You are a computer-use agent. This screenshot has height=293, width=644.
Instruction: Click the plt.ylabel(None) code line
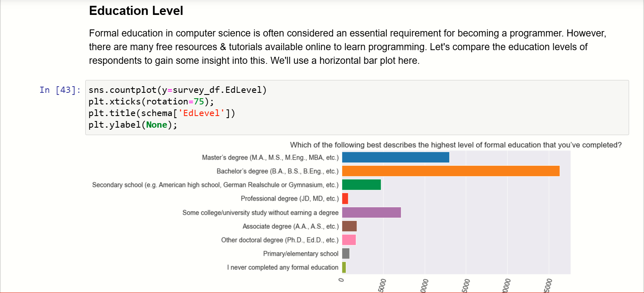click(x=133, y=124)
